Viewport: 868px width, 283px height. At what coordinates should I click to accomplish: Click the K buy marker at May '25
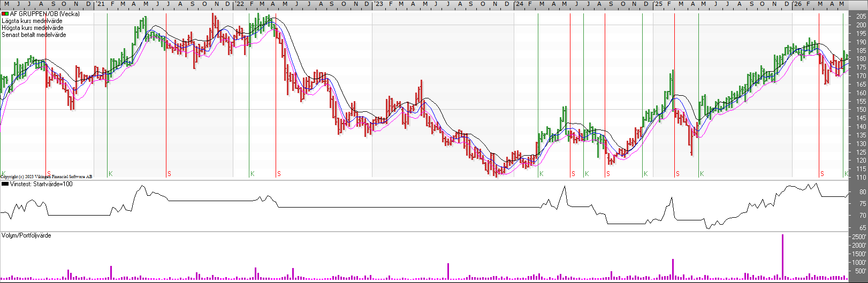(x=702, y=174)
